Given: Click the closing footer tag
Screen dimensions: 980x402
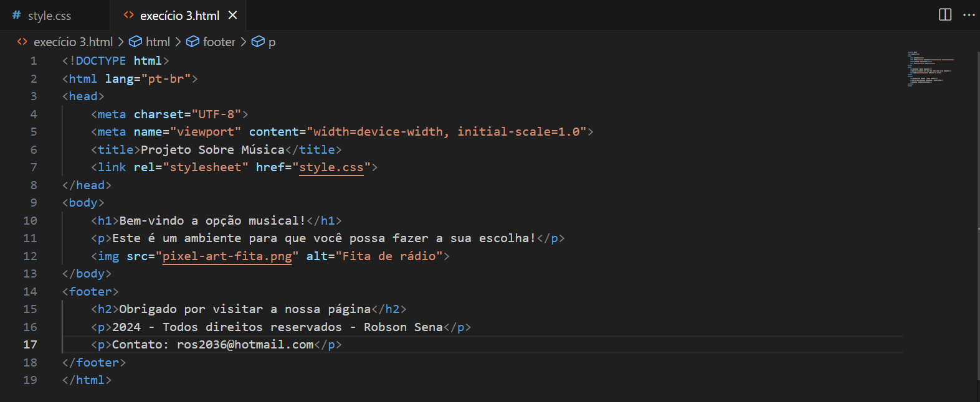Looking at the screenshot, I should (x=94, y=363).
